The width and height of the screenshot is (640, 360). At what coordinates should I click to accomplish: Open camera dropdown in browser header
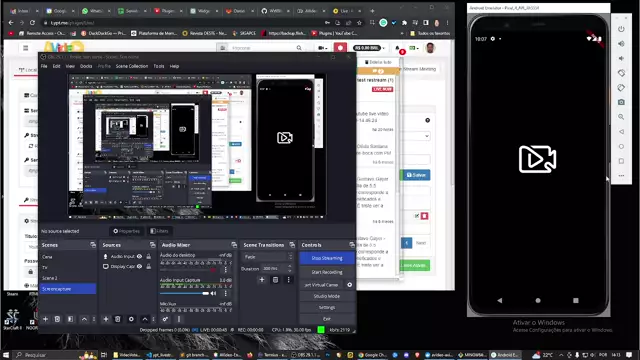[323, 48]
